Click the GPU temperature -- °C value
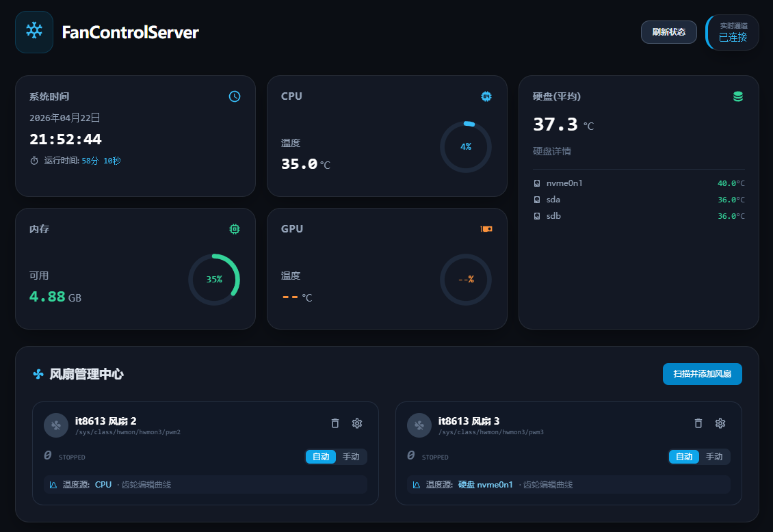The width and height of the screenshot is (773, 532). click(x=297, y=297)
